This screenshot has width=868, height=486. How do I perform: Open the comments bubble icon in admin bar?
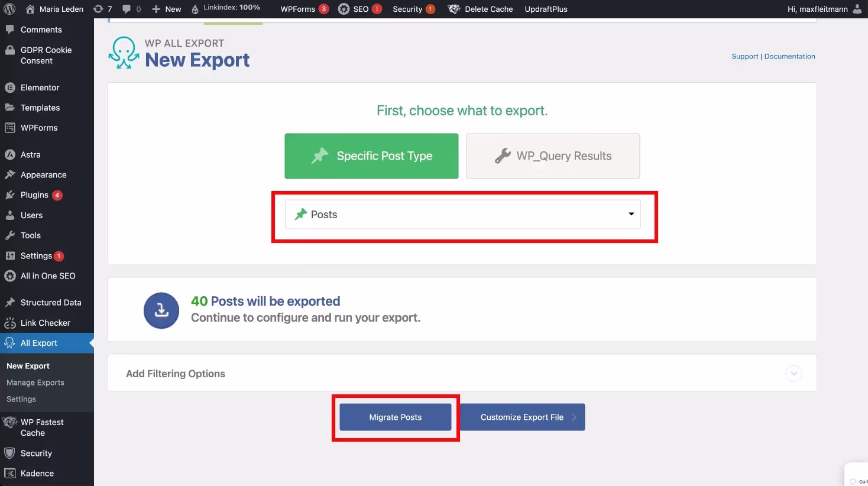127,9
